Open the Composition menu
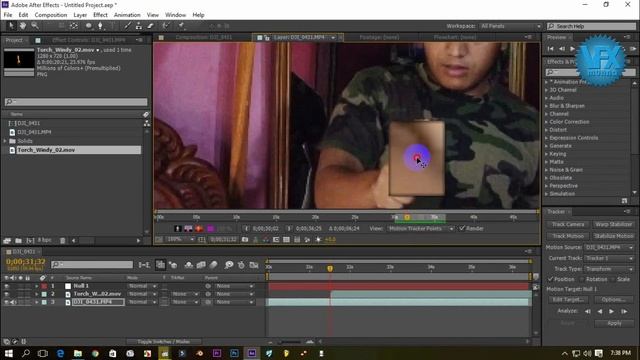The width and height of the screenshot is (640, 360). point(51,15)
